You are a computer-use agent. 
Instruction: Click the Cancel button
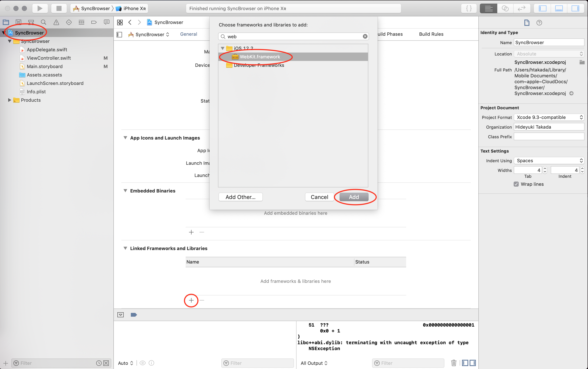(x=319, y=197)
